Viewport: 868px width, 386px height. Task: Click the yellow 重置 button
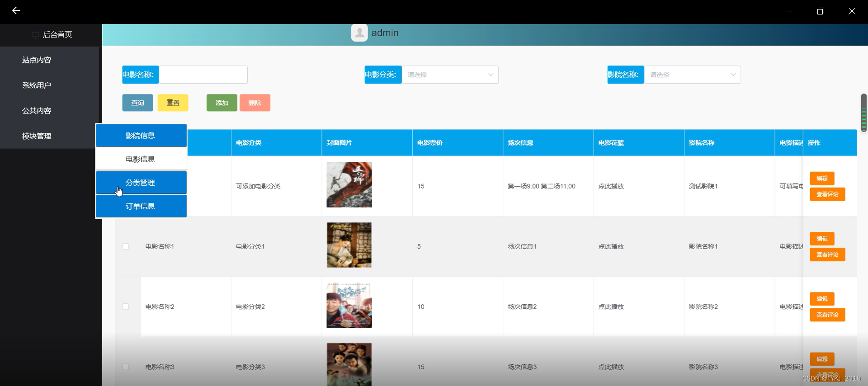click(173, 103)
